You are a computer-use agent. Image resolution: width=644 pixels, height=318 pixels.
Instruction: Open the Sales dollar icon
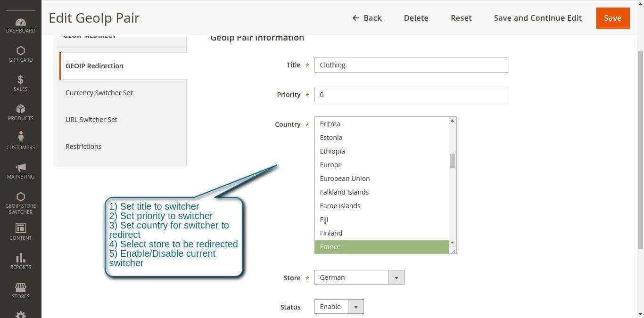21,80
